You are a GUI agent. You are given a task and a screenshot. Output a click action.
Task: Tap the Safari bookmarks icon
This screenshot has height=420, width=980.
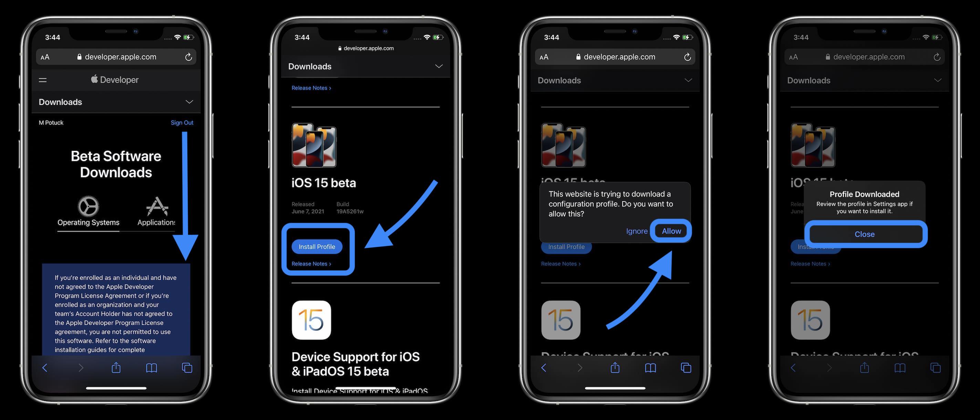[x=151, y=368]
